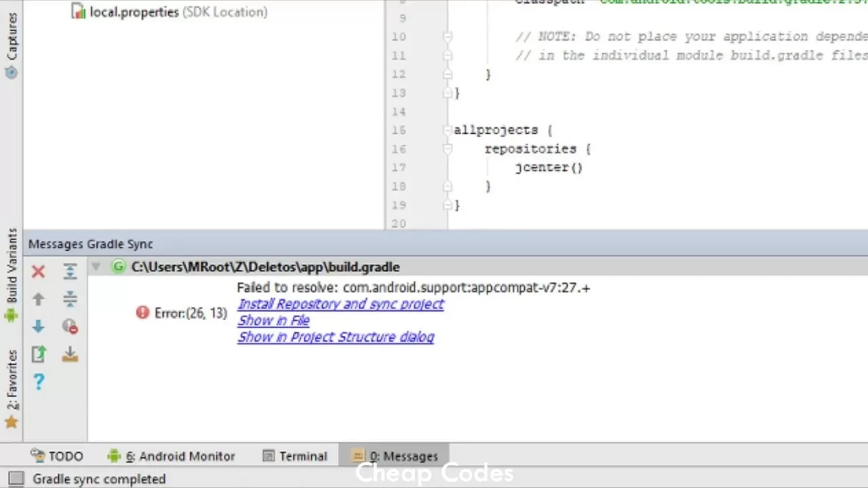The height and width of the screenshot is (488, 868).
Task: Close the Messages panel with red X
Action: [x=38, y=272]
